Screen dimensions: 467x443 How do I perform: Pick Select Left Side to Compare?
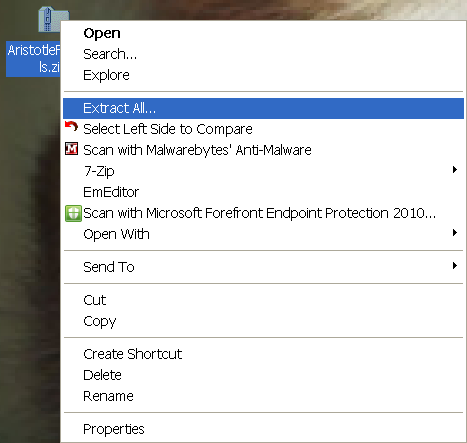click(263, 129)
